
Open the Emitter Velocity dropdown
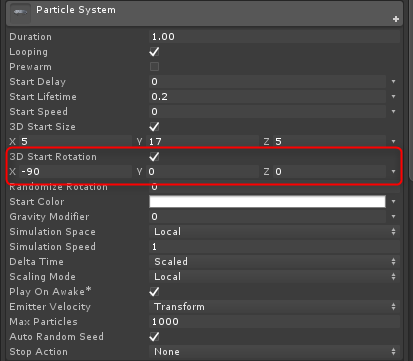tap(275, 307)
